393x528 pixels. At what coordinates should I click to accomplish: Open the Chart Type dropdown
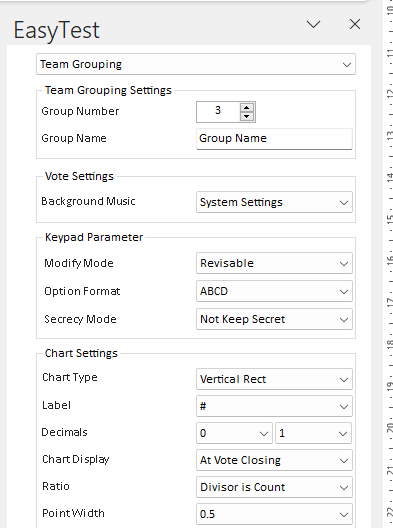pos(274,379)
